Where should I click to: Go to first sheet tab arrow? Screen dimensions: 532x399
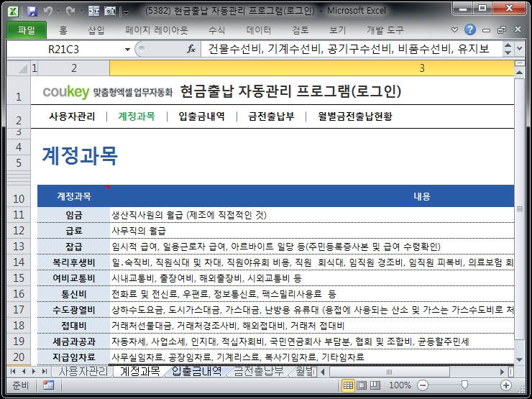(13, 372)
